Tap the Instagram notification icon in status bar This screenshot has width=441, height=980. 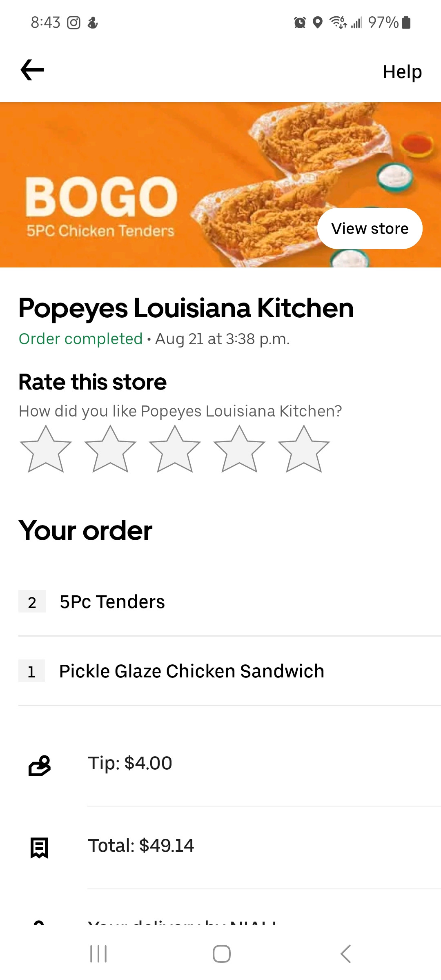click(x=73, y=22)
